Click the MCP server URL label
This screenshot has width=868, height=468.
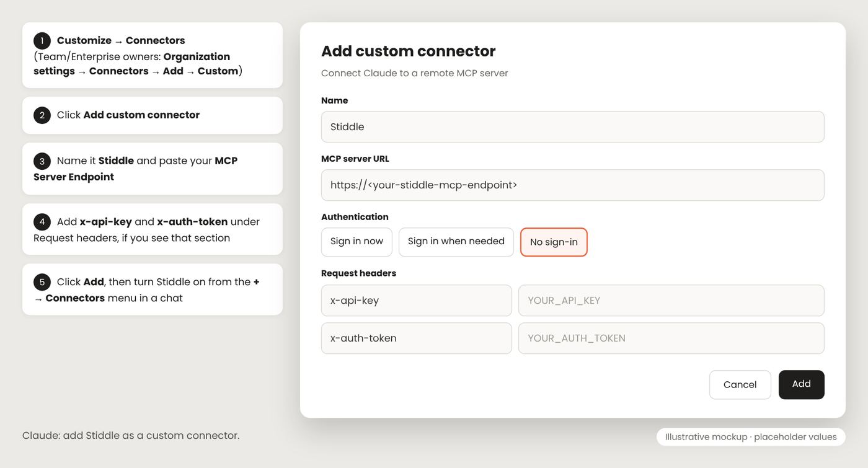pos(355,159)
